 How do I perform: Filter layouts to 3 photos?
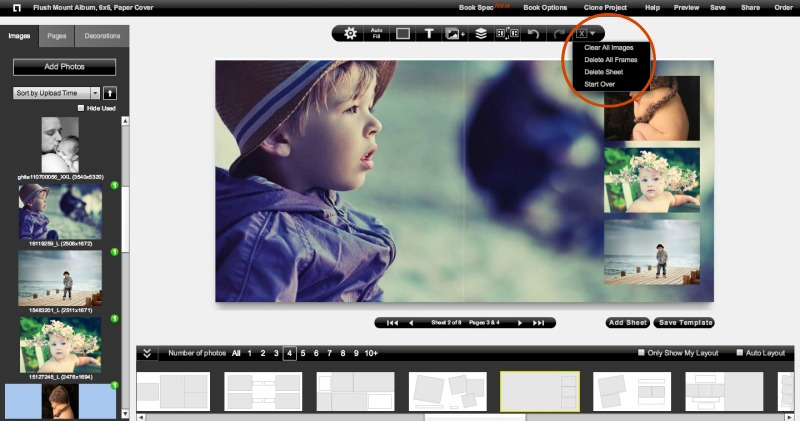tap(276, 353)
